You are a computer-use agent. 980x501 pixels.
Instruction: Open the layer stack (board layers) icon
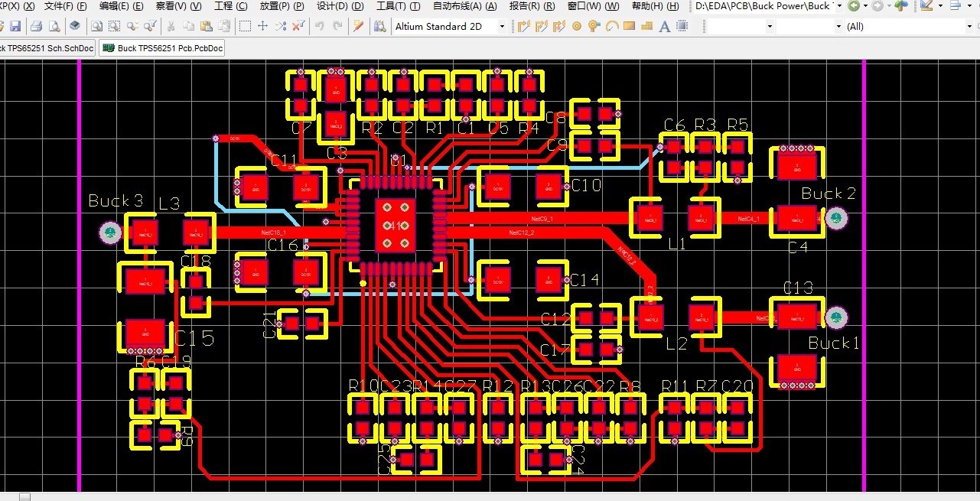pos(74,26)
